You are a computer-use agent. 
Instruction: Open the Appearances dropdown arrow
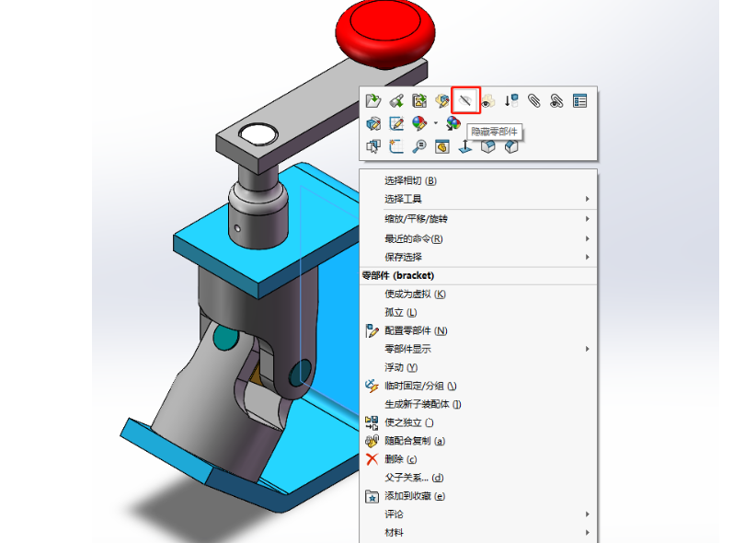(x=435, y=123)
